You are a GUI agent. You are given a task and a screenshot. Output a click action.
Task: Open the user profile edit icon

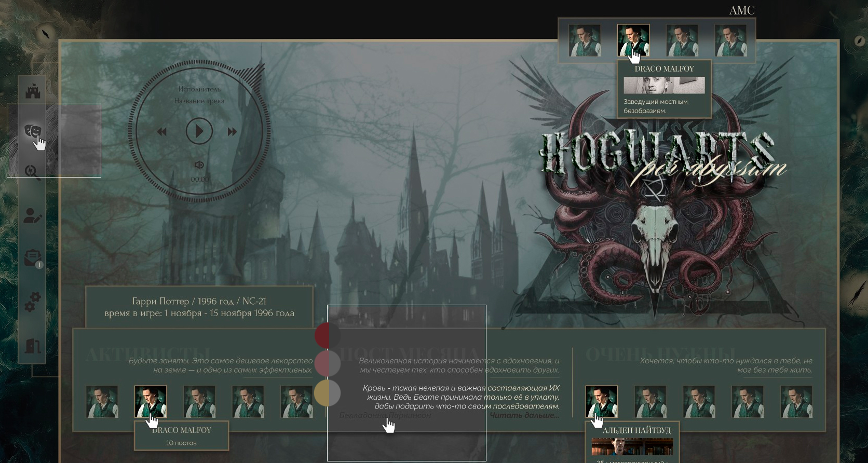click(x=32, y=215)
